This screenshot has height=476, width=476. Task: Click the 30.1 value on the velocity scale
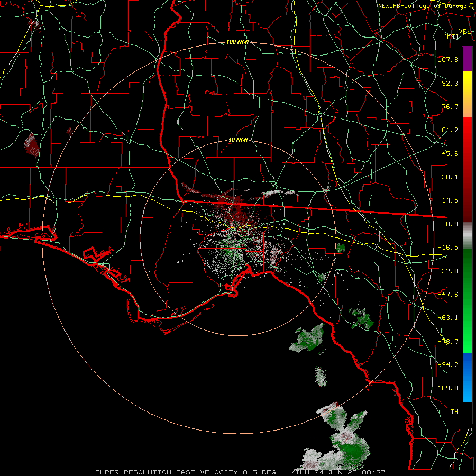pos(450,177)
